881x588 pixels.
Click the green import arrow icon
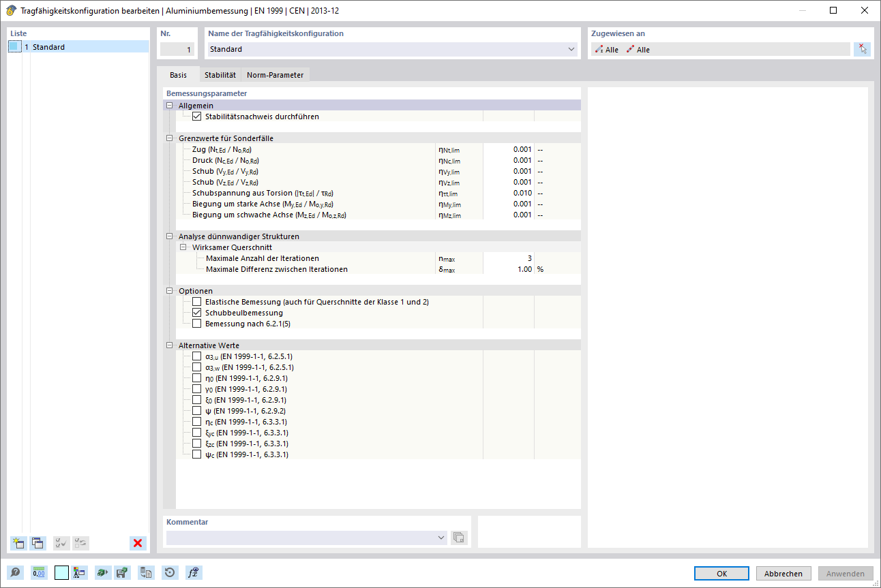pos(102,573)
